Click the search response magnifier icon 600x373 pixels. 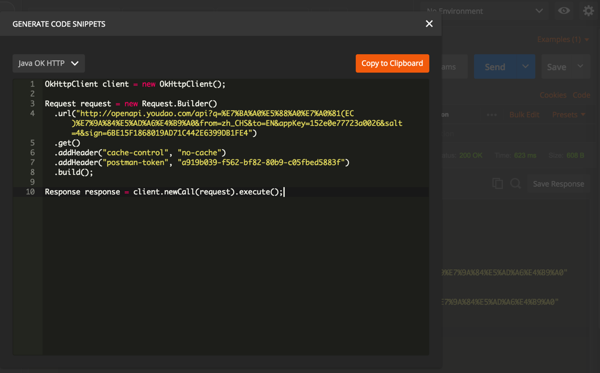515,184
